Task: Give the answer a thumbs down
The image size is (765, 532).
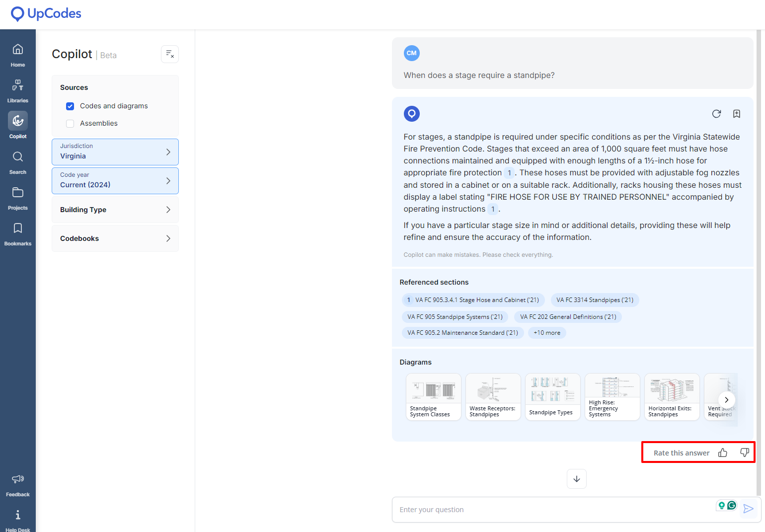Action: 744,453
